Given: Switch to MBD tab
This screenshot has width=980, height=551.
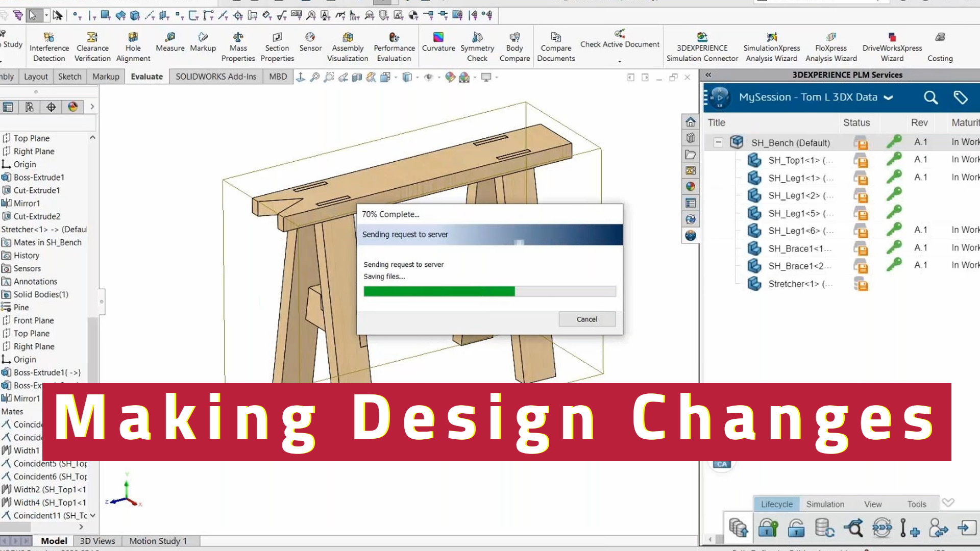Looking at the screenshot, I should (x=278, y=77).
